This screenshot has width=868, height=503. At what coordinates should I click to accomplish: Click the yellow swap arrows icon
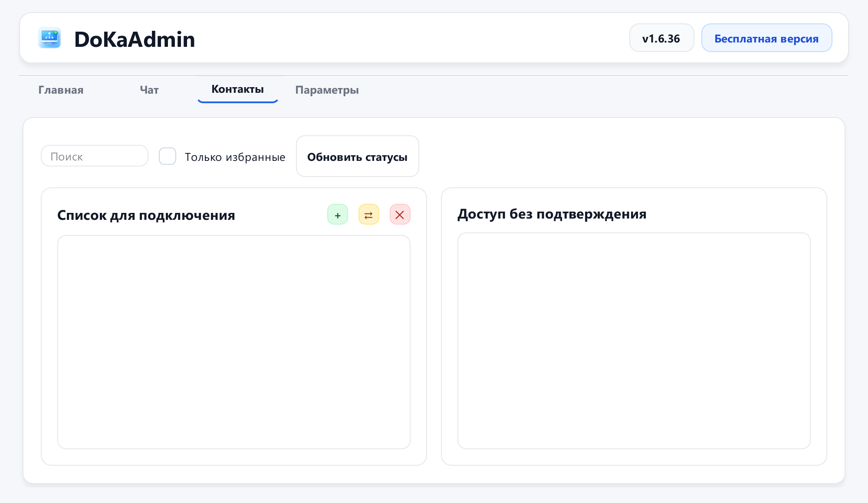click(x=369, y=214)
